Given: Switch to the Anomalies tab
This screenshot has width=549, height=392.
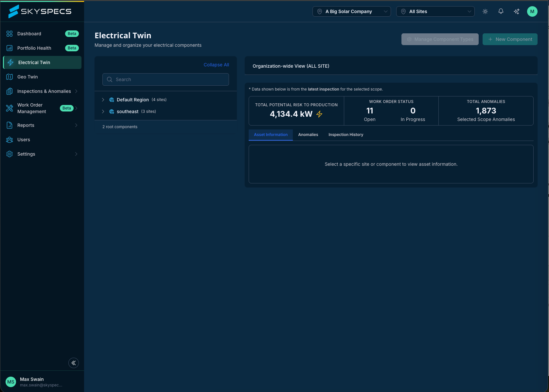Looking at the screenshot, I should (x=308, y=135).
